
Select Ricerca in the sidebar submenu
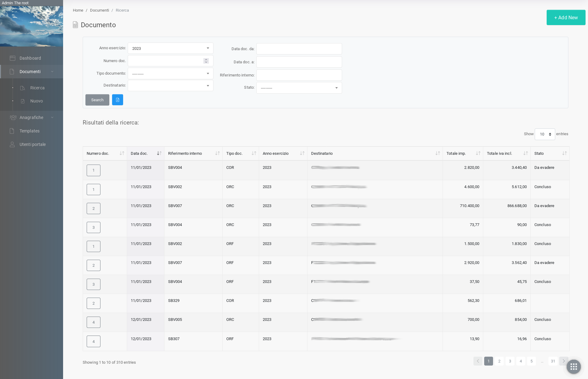click(x=37, y=88)
